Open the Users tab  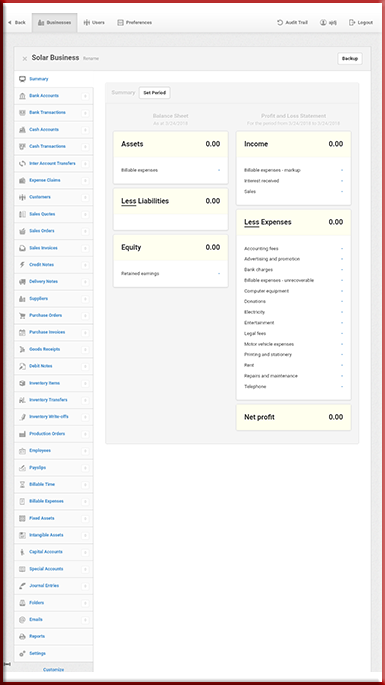click(94, 23)
